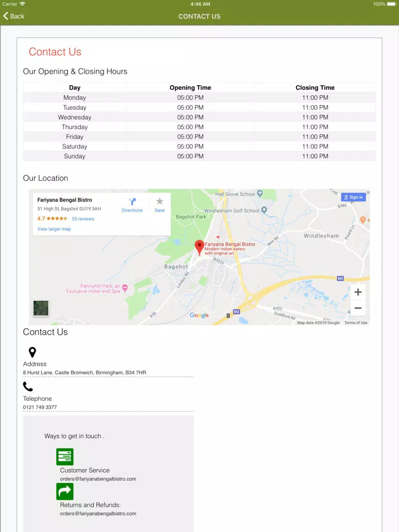Zoom out on the map

tap(358, 308)
